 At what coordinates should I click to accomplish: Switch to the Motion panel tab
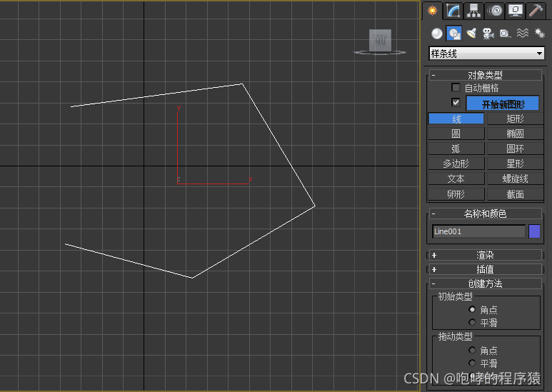494,11
